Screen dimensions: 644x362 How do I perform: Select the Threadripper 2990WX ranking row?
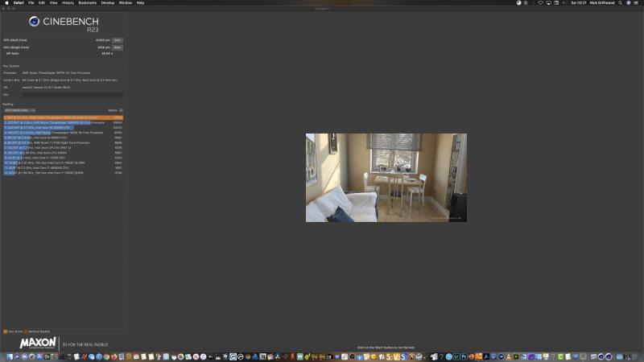coord(64,122)
